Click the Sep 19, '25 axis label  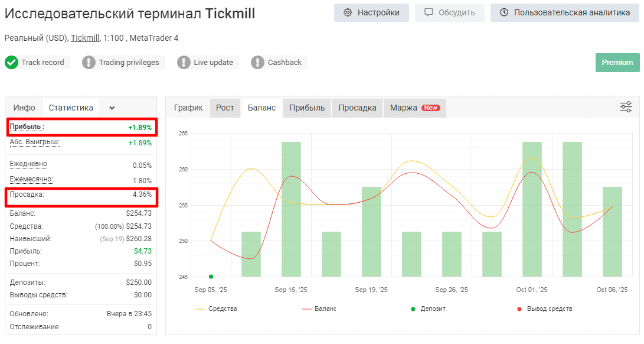[x=371, y=290]
